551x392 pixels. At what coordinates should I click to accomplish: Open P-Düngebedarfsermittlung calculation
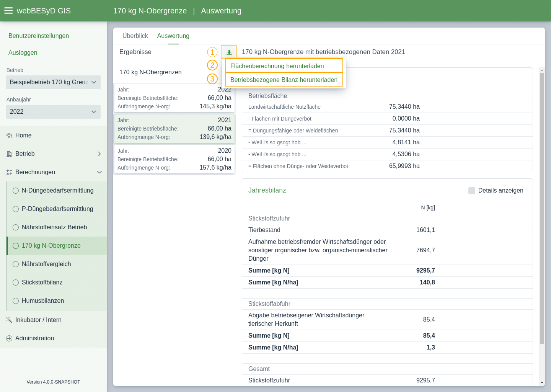coord(57,209)
